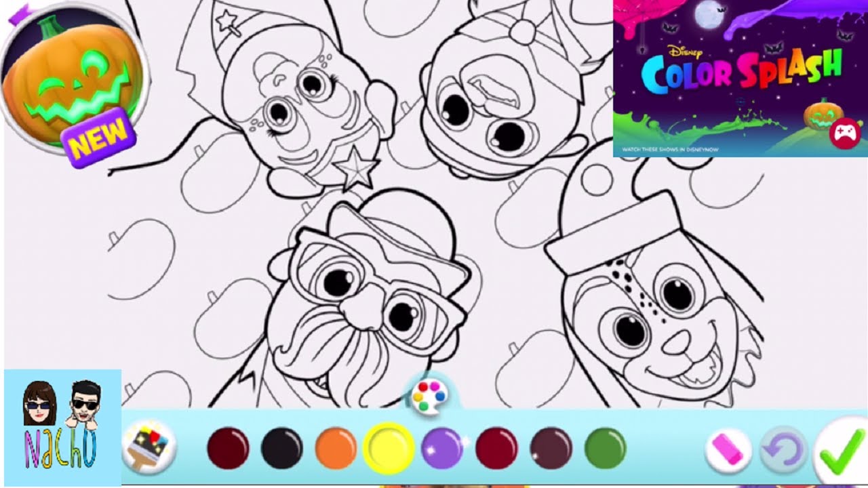Pick the crimson red paint color
868x488 pixels.
[496, 448]
